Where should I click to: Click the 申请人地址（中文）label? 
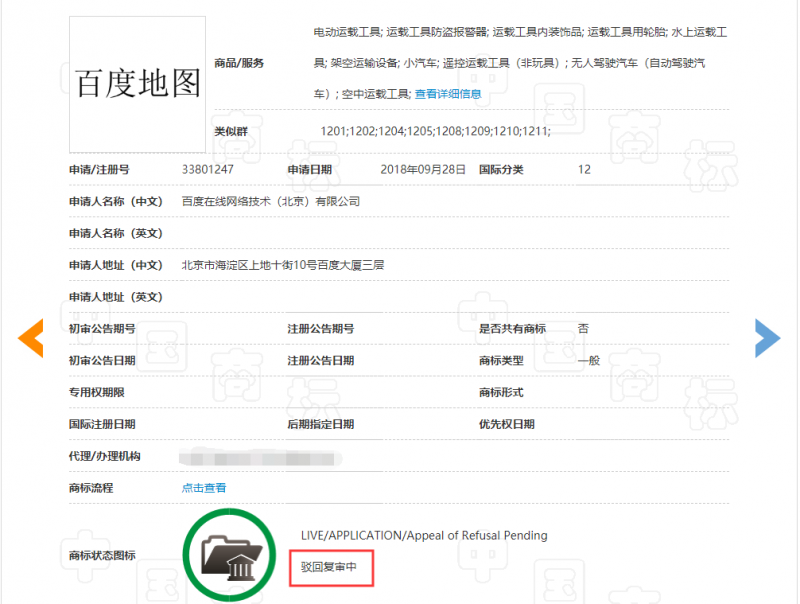pos(116,265)
